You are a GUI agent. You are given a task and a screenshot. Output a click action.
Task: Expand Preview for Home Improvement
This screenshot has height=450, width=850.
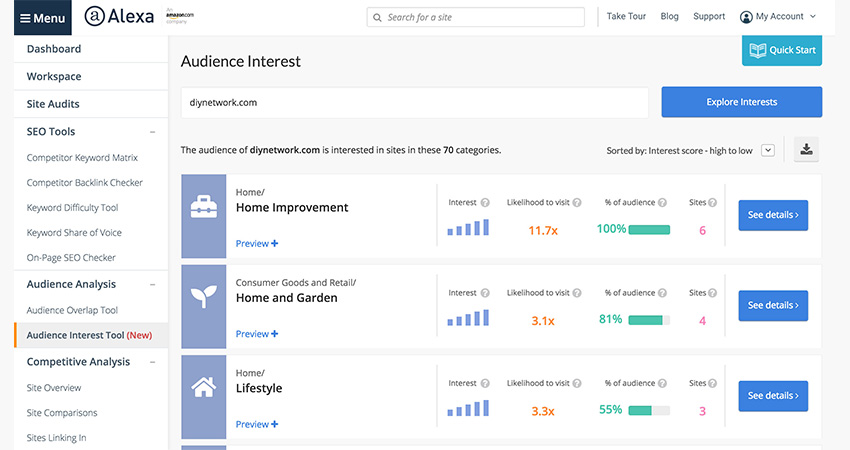257,243
